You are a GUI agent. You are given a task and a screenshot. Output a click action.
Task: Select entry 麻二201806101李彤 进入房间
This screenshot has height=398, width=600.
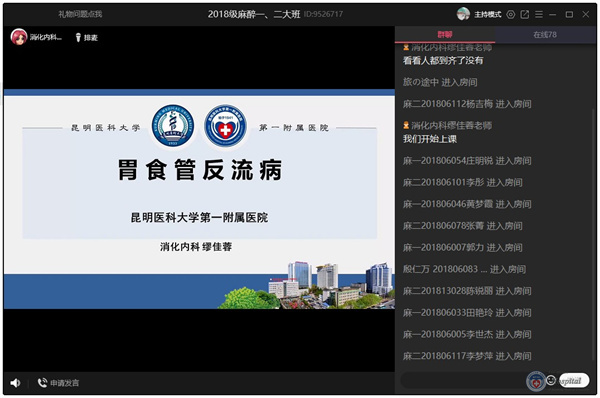click(462, 183)
